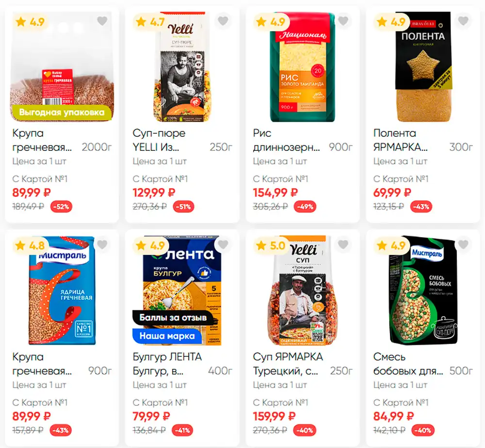Open Yelli Turkish soup product image
This screenshot has height=448, width=485.
click(x=303, y=290)
